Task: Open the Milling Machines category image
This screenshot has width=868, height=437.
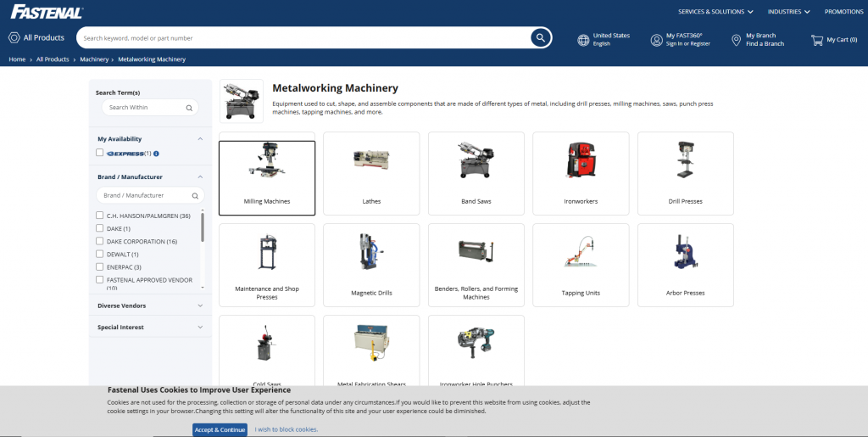Action: point(267,160)
